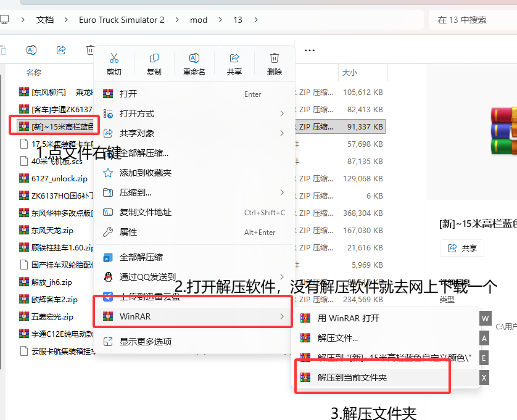Select 显示更多选项 menu entry
This screenshot has width=517, height=420.
[194, 342]
